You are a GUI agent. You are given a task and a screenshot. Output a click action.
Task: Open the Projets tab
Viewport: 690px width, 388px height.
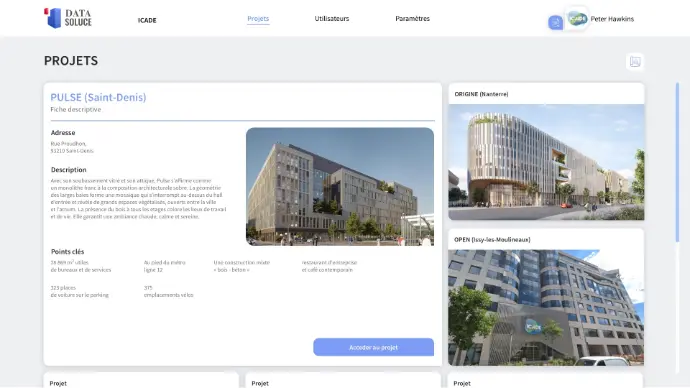pos(258,18)
